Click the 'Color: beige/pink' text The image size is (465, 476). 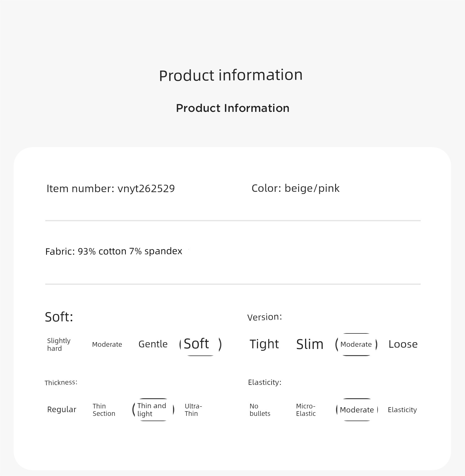click(x=295, y=188)
